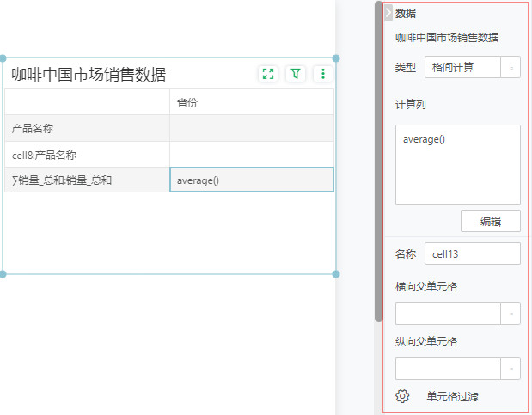Viewport: 532px width, 415px height.
Task: Open the filter funnel icon on the table
Action: 296,74
